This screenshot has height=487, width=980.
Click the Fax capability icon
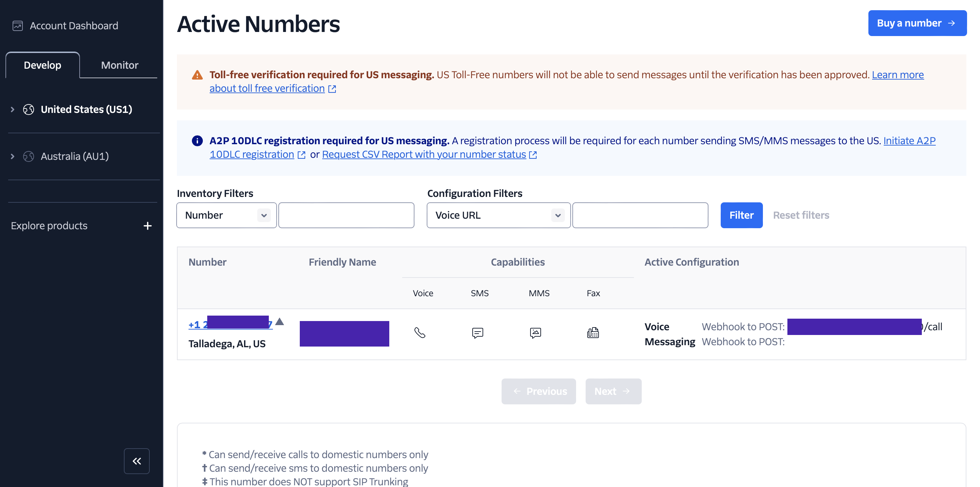coord(593,333)
